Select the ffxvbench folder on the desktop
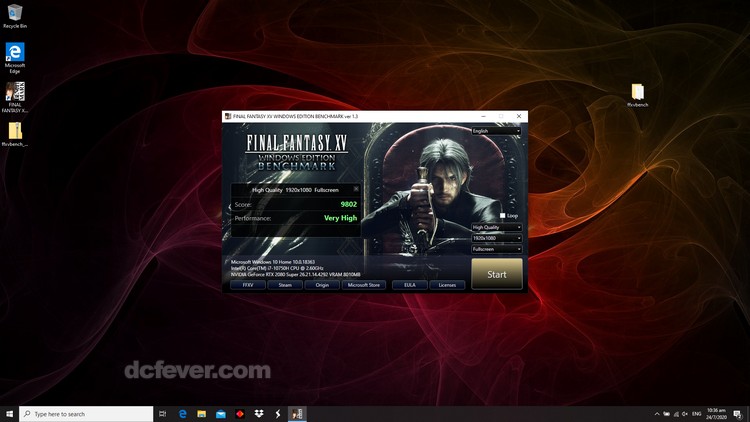 coord(638,95)
